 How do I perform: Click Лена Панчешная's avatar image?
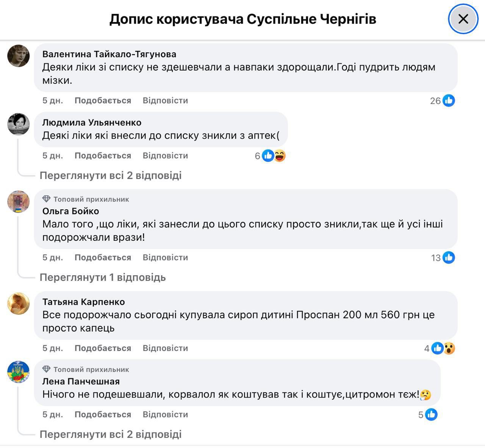[x=19, y=372]
